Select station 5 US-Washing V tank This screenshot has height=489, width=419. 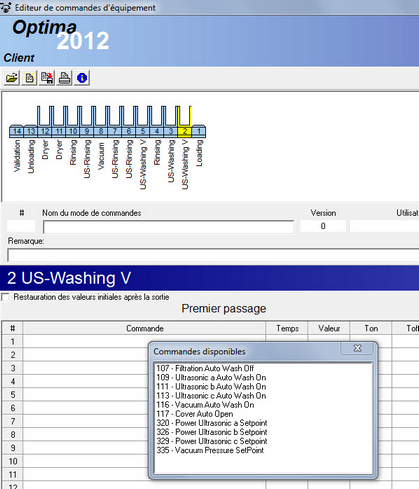click(143, 131)
